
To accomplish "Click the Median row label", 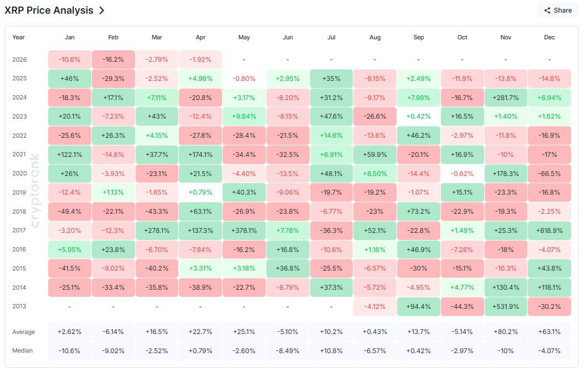I will click(x=22, y=350).
